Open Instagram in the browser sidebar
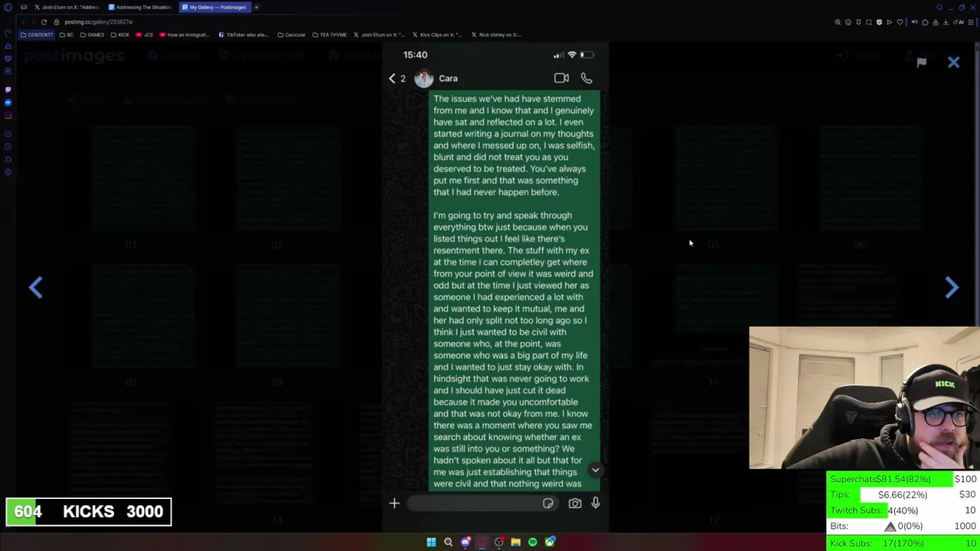The width and height of the screenshot is (980, 551). (8, 116)
